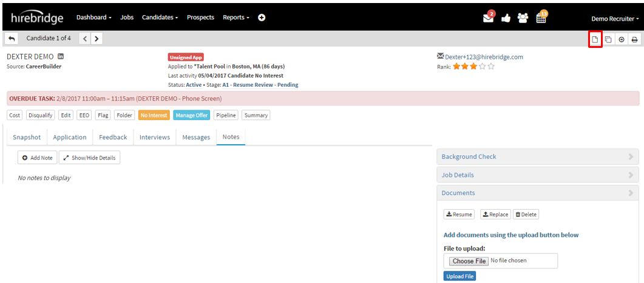Click the Add Note button
Viewport: 644px width, 283px height.
[x=37, y=158]
